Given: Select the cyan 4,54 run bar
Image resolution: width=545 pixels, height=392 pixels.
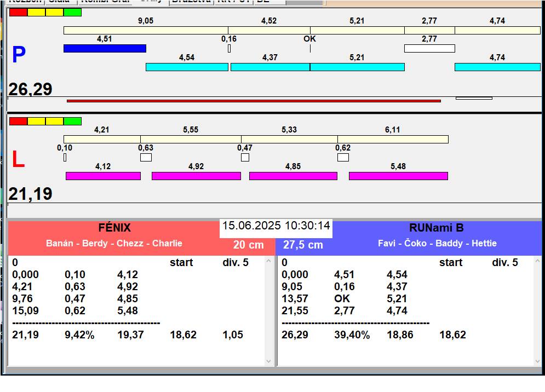Looking at the screenshot, I should [187, 67].
